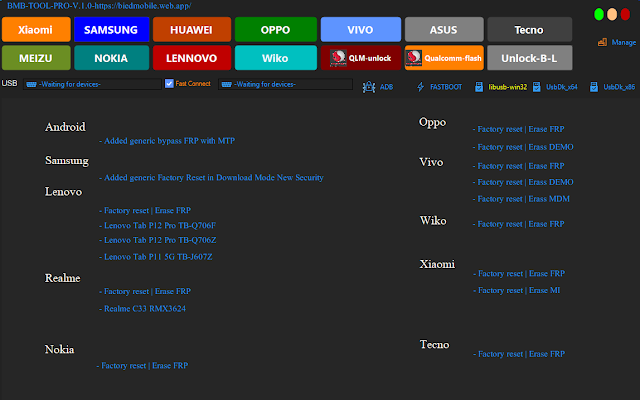Click the ADB label
This screenshot has height=400, width=640.
(x=386, y=87)
